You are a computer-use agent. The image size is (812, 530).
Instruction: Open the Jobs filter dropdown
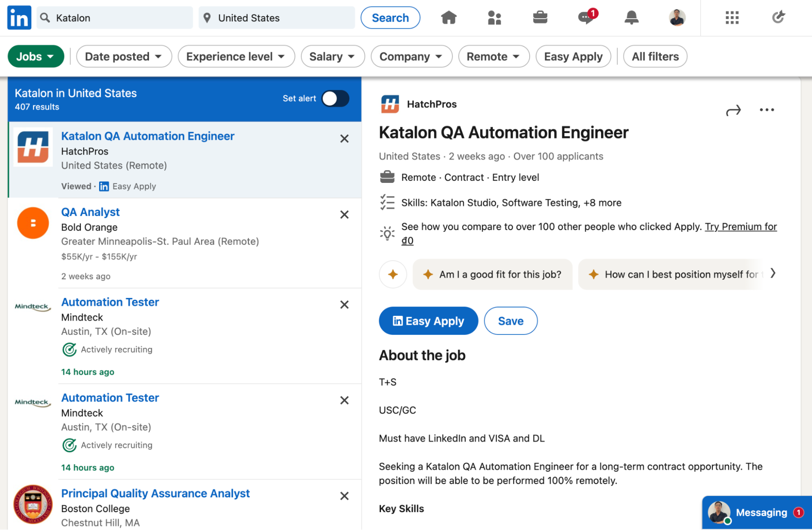click(x=36, y=56)
